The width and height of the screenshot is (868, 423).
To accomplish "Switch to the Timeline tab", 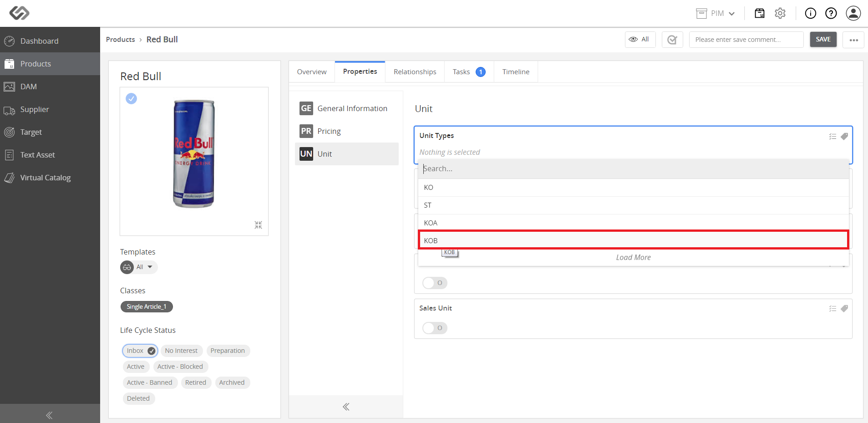I will click(516, 72).
